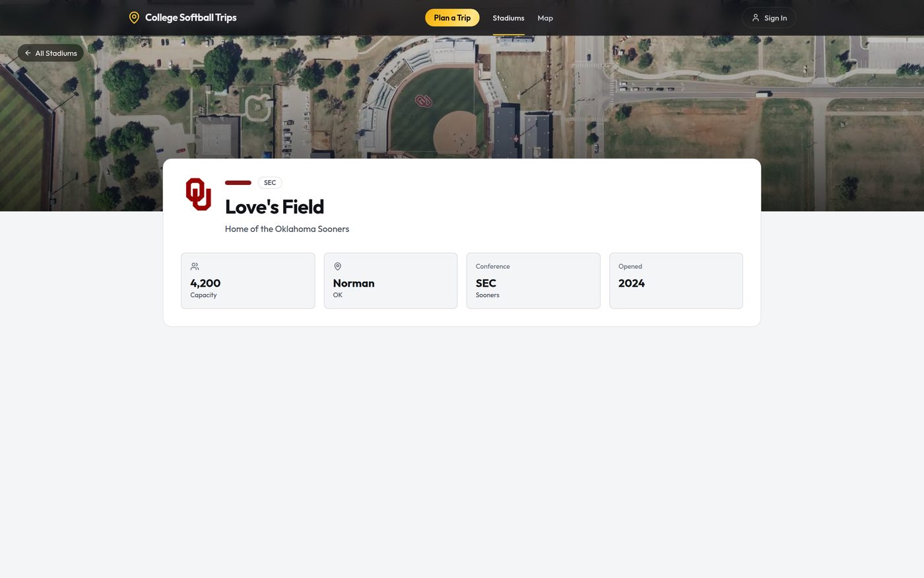924x578 pixels.
Task: Click the OK state label
Action: [x=338, y=295]
